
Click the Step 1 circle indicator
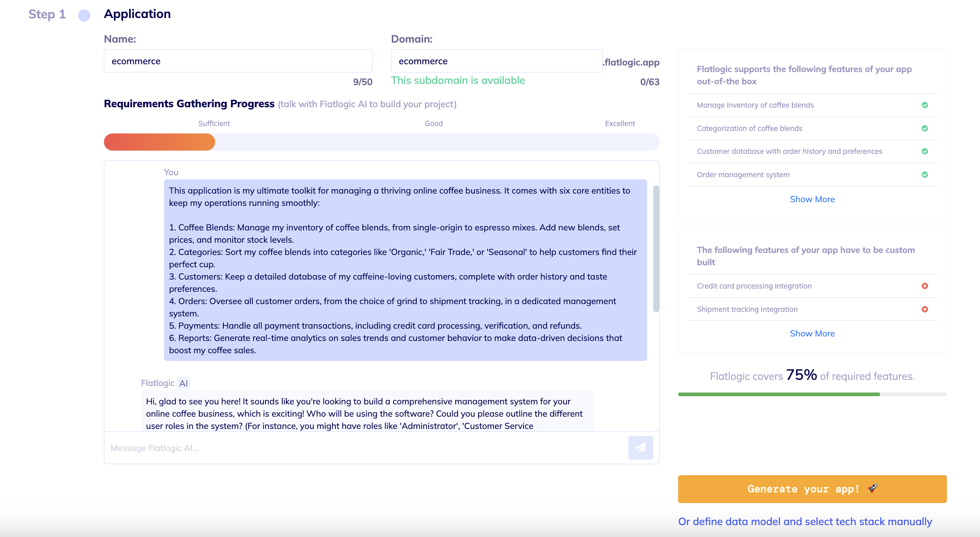point(84,16)
